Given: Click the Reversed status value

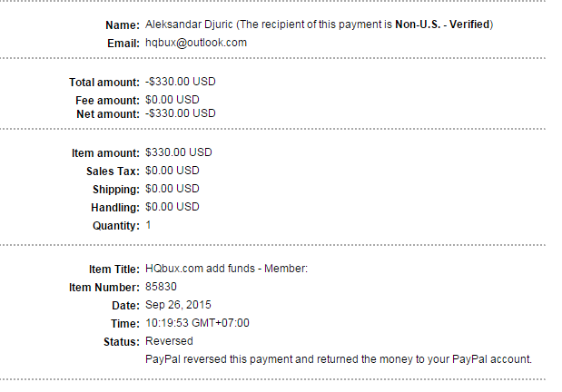Looking at the screenshot, I should pos(169,341).
